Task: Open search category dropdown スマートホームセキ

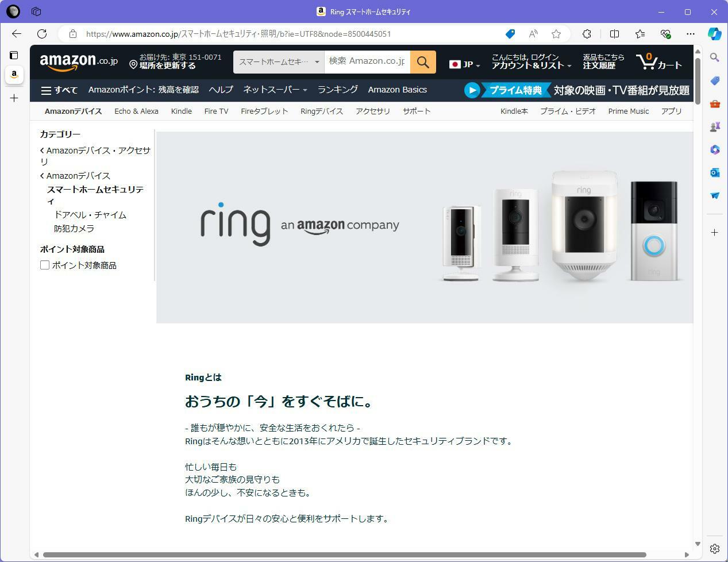Action: coord(279,61)
